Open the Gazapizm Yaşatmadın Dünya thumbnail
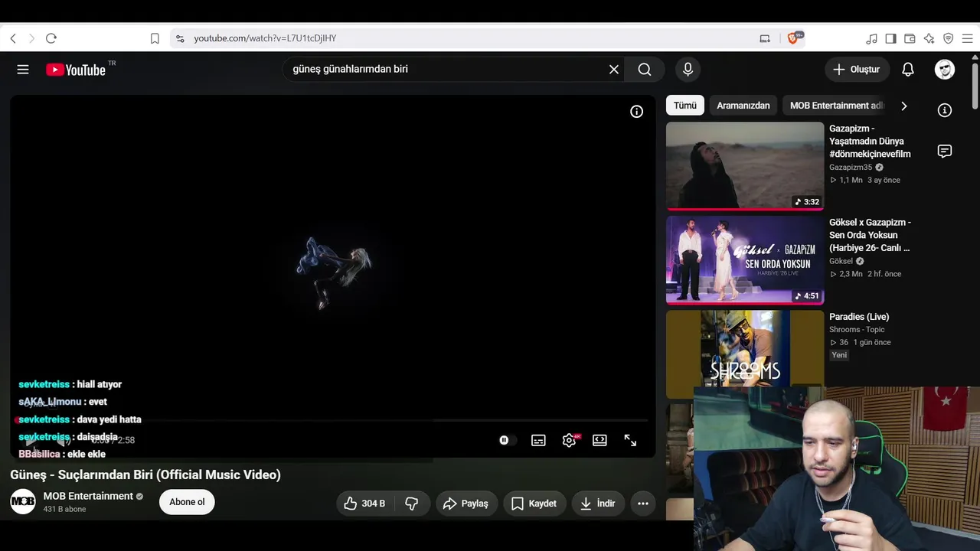980x551 pixels. pyautogui.click(x=745, y=165)
